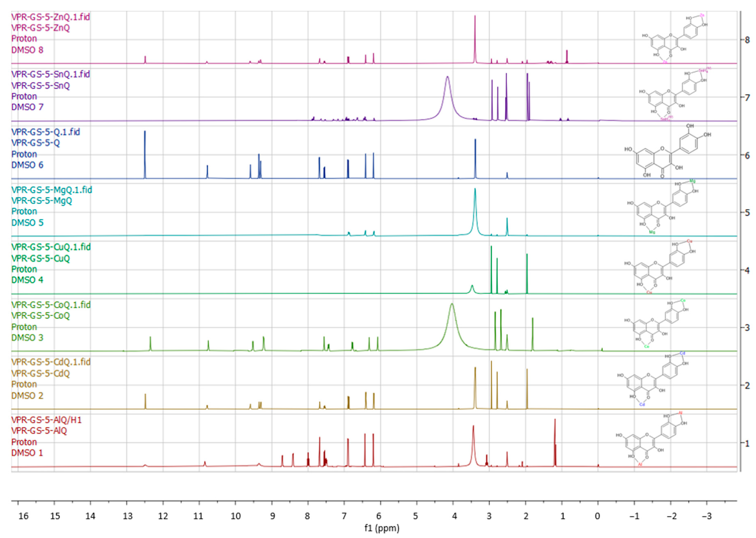Viewport: 756px width, 538px height.
Task: Click the DMSO 4 label
Action: pos(27,280)
